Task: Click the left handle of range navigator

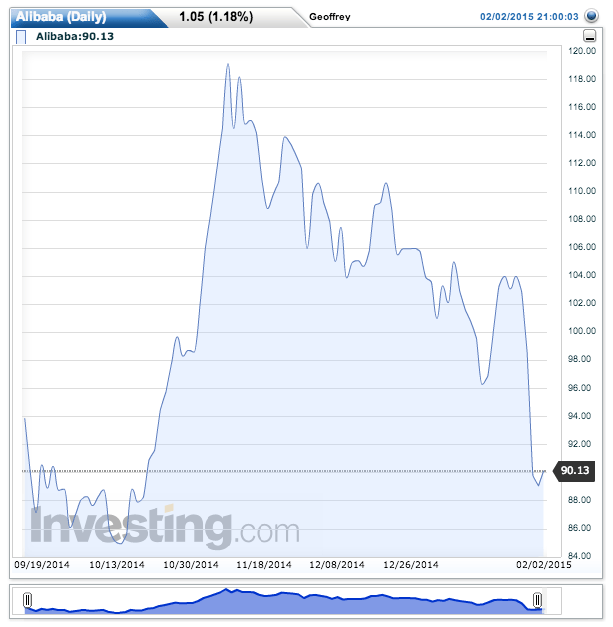Action: point(28,600)
